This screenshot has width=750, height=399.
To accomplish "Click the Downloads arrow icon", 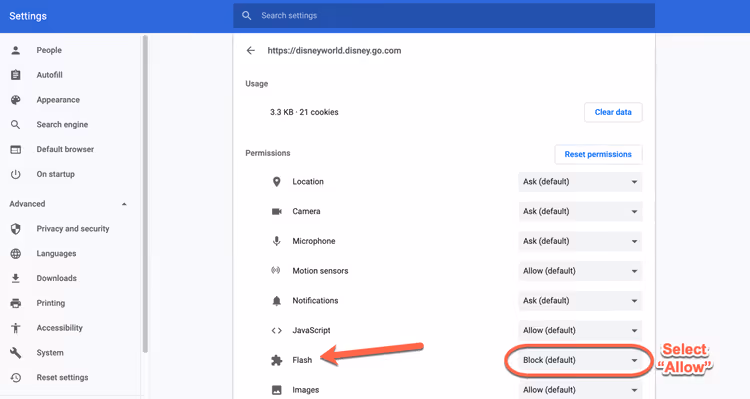I will [16, 278].
